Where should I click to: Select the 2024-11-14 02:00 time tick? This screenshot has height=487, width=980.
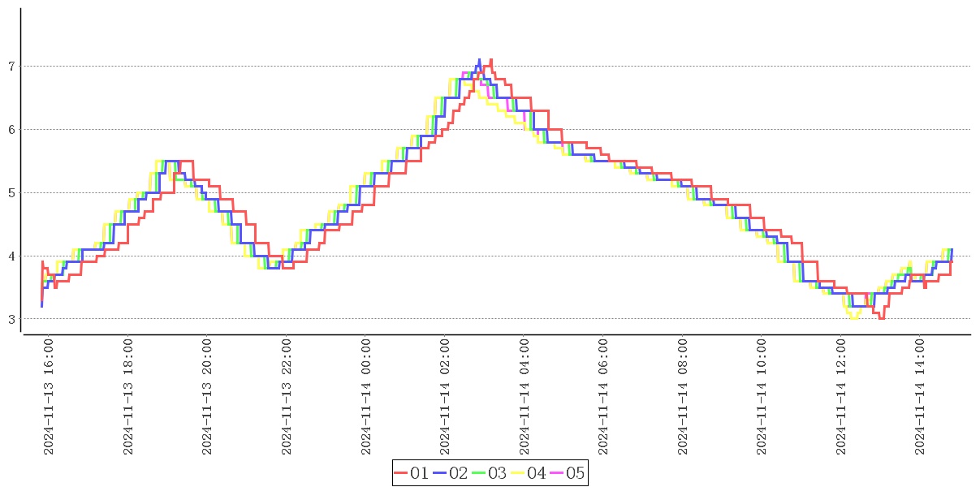[x=445, y=398]
